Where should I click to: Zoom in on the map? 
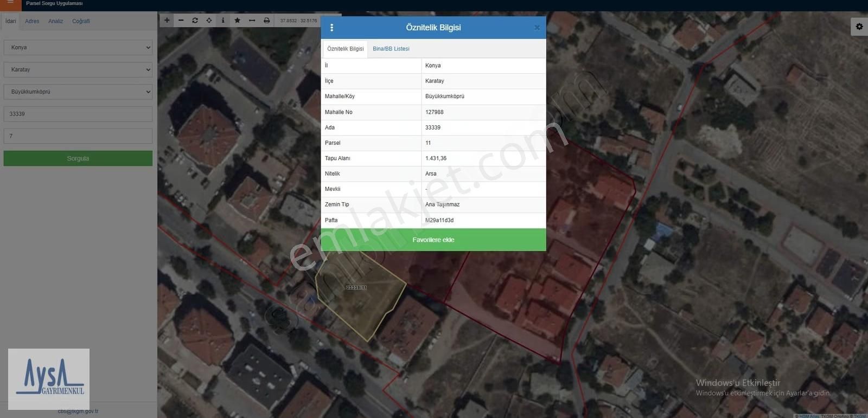click(167, 21)
